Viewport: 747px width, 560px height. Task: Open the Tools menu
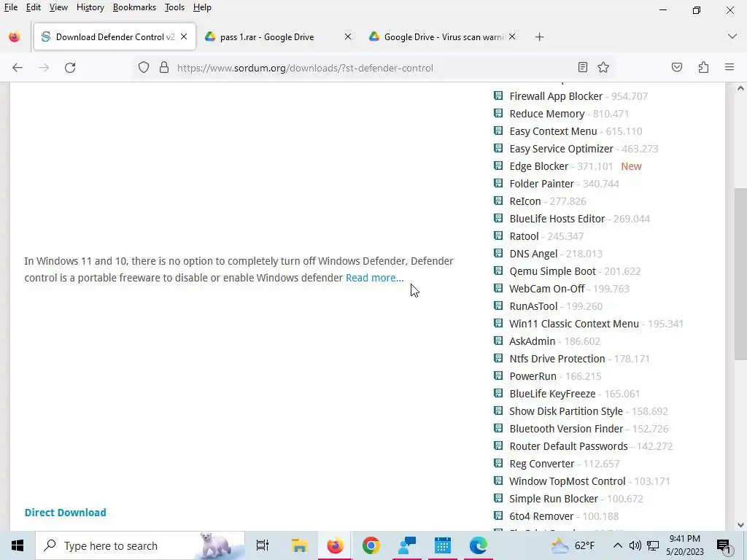[174, 7]
